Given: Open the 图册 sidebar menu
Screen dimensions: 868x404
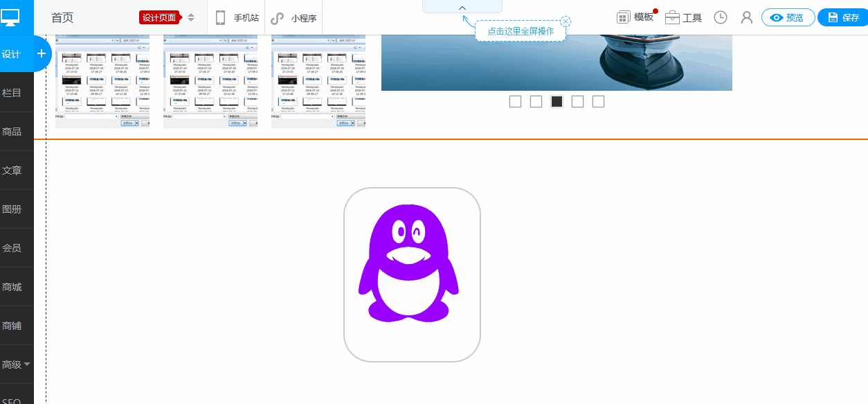Looking at the screenshot, I should 12,209.
